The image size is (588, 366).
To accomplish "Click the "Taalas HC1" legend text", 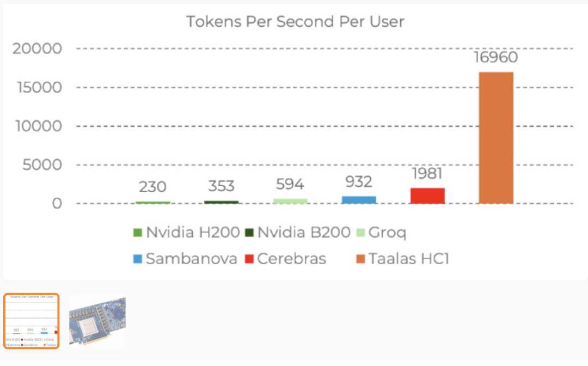I will (409, 259).
